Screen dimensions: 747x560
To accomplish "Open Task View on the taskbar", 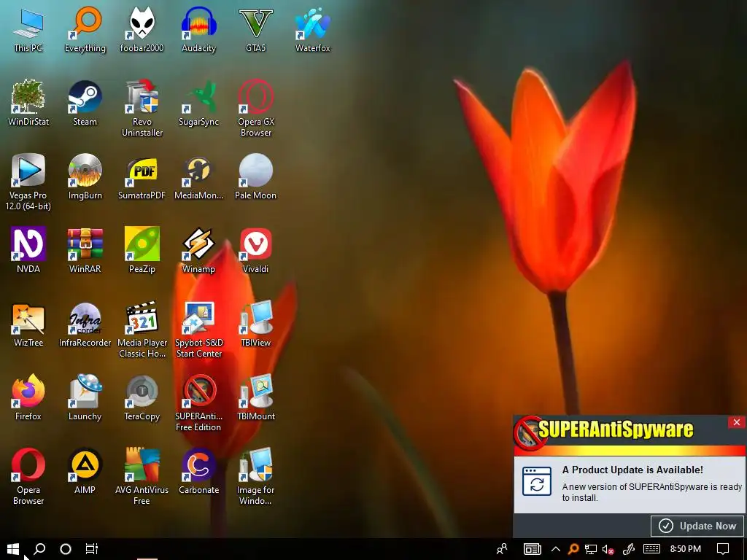I will tap(91, 549).
